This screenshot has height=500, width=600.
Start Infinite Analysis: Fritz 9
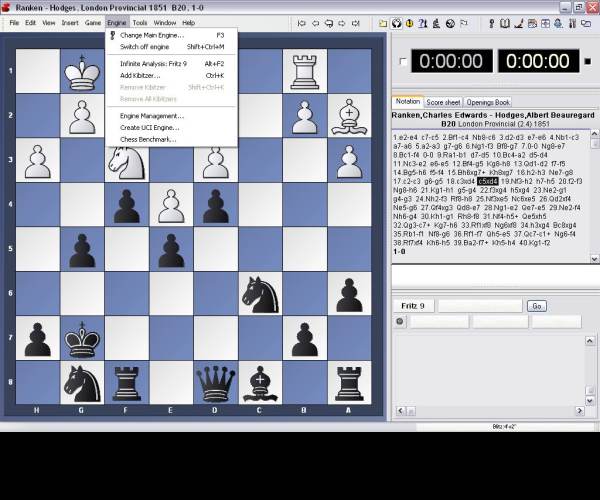[171, 64]
